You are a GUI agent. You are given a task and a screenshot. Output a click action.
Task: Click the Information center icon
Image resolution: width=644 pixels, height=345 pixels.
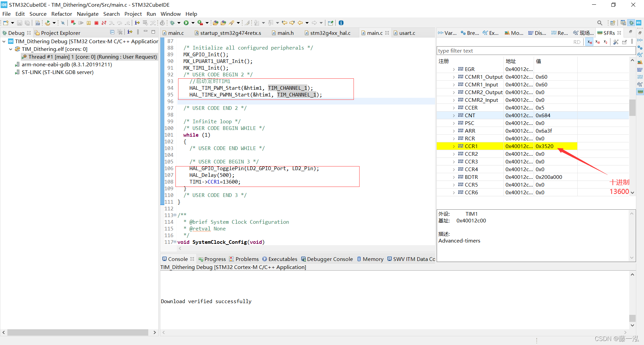point(341,23)
